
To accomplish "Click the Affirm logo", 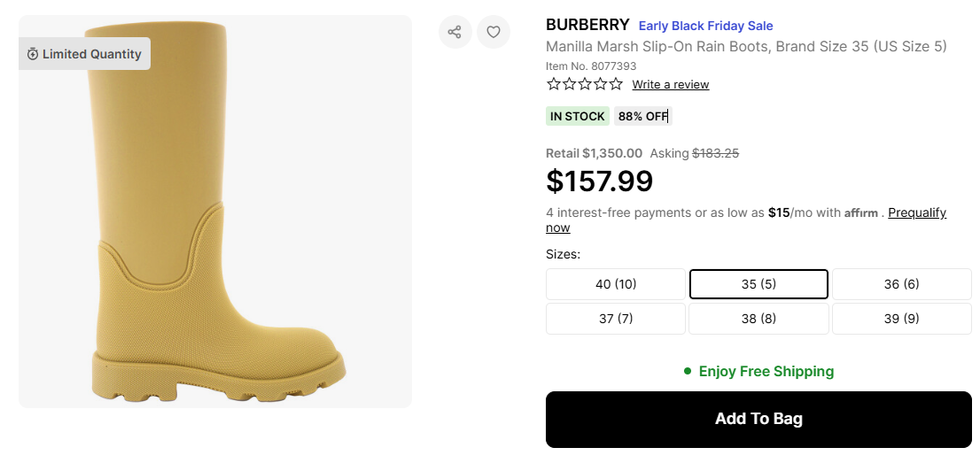I will [860, 213].
